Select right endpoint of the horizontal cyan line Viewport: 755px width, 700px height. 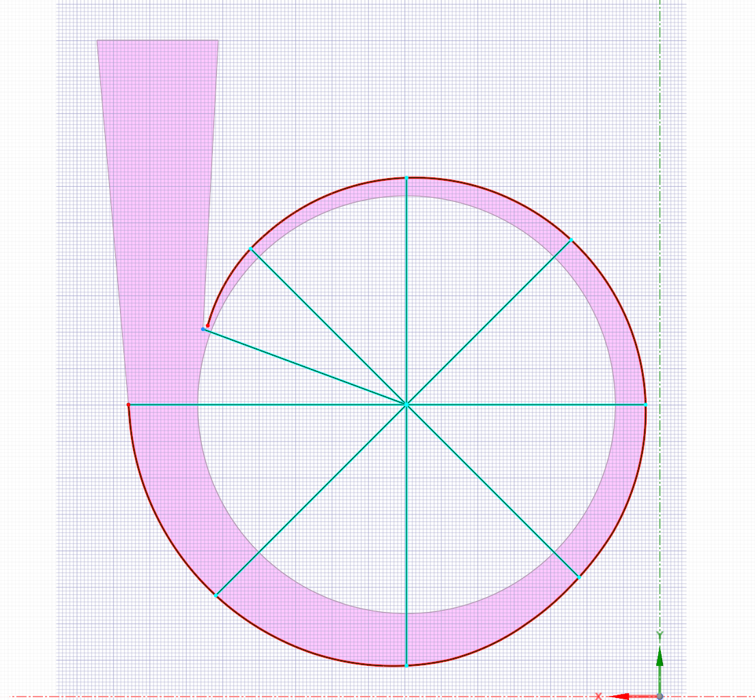[x=645, y=405]
